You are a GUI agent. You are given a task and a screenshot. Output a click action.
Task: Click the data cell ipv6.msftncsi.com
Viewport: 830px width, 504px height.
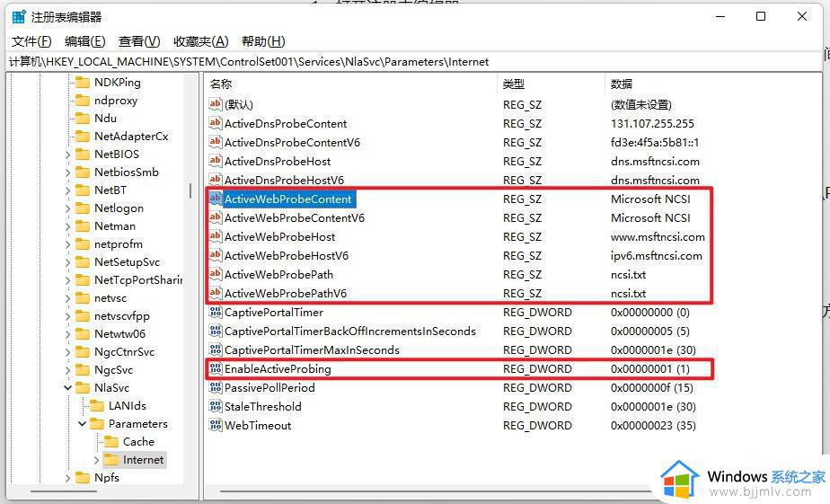(x=657, y=256)
